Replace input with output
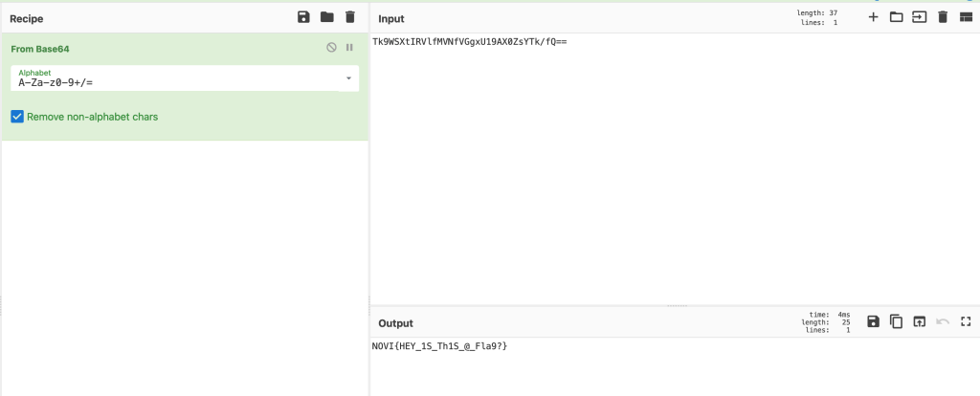This screenshot has height=396, width=980. (x=919, y=321)
